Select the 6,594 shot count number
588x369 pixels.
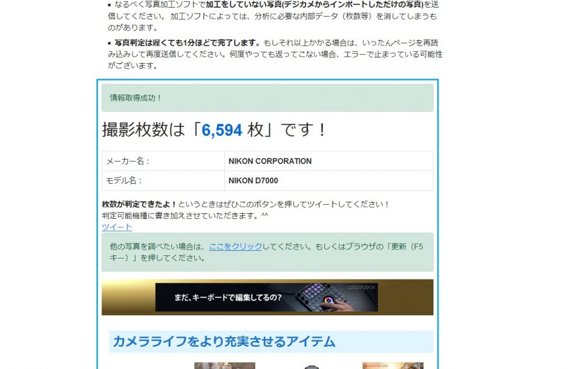click(x=222, y=130)
